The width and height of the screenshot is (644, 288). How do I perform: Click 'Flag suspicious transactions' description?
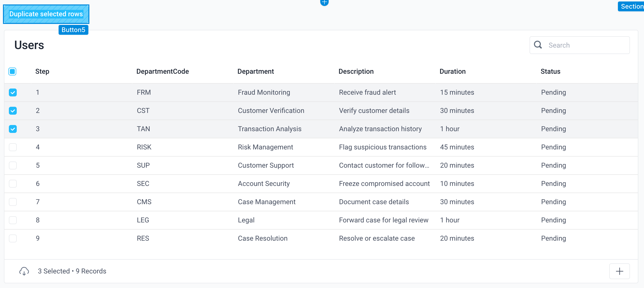point(383,147)
